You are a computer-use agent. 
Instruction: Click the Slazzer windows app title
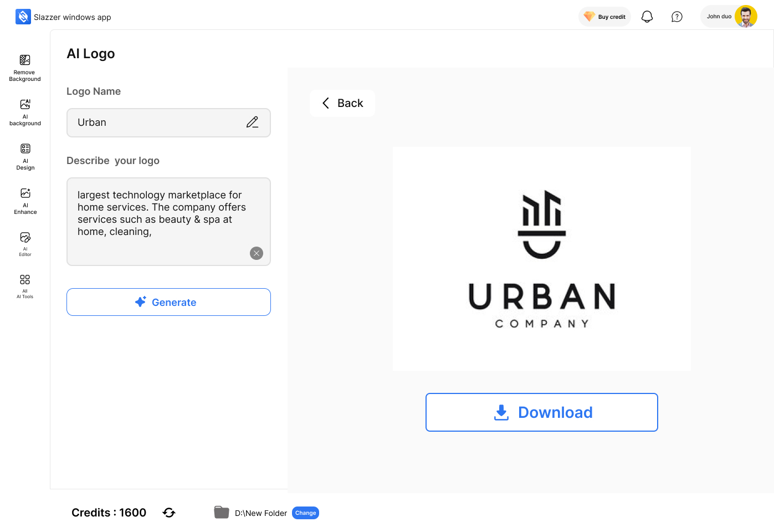73,17
